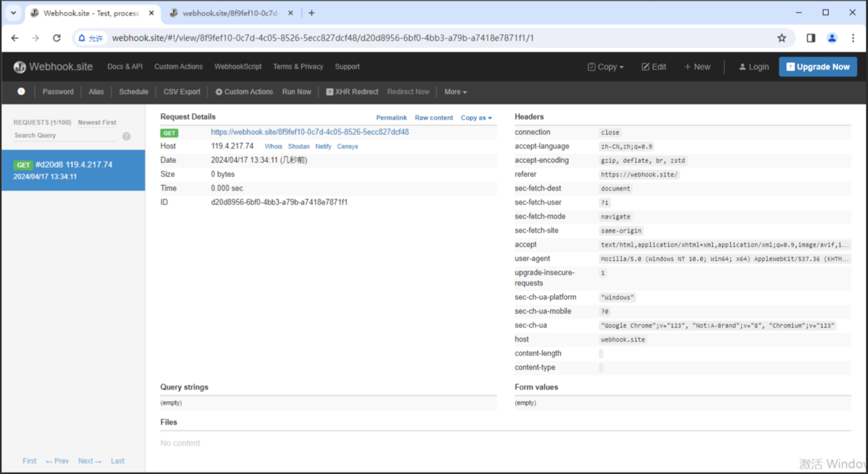Click the clock icon in the sub-toolbar
The image size is (868, 474).
[x=21, y=91]
